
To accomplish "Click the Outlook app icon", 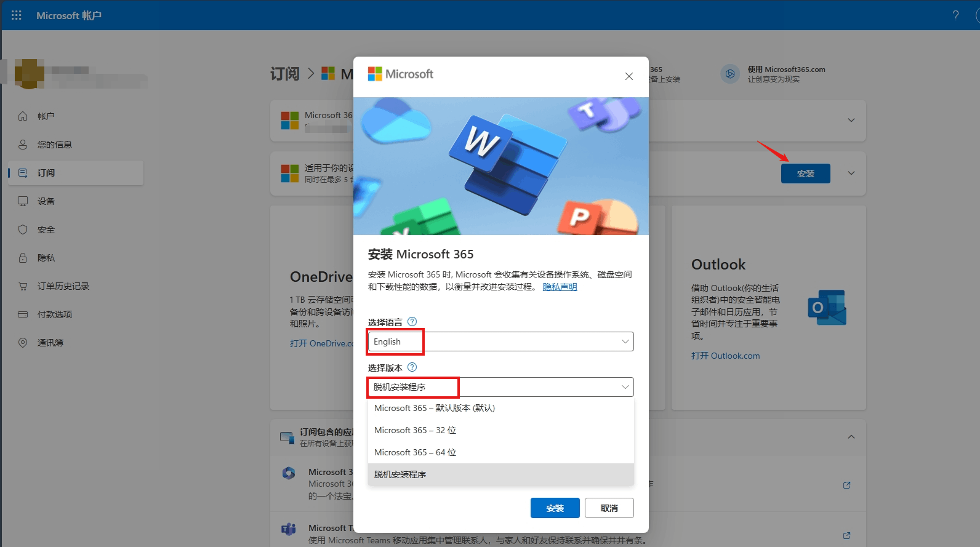I will click(x=827, y=307).
